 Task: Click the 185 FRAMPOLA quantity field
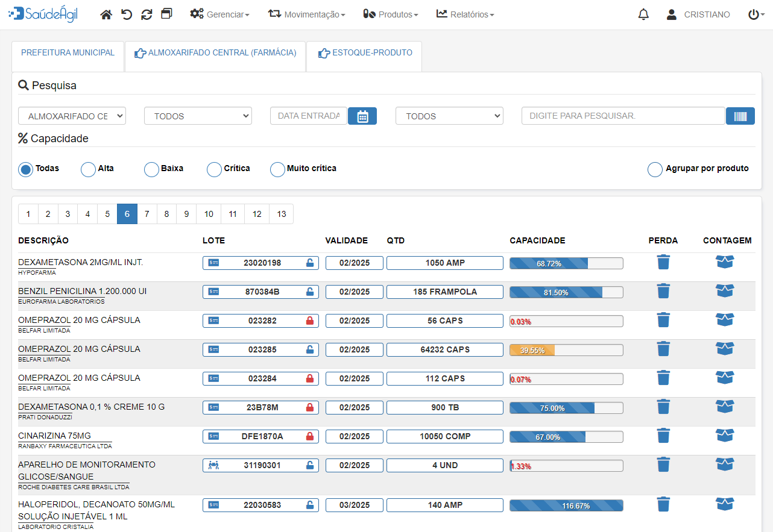pyautogui.click(x=445, y=292)
